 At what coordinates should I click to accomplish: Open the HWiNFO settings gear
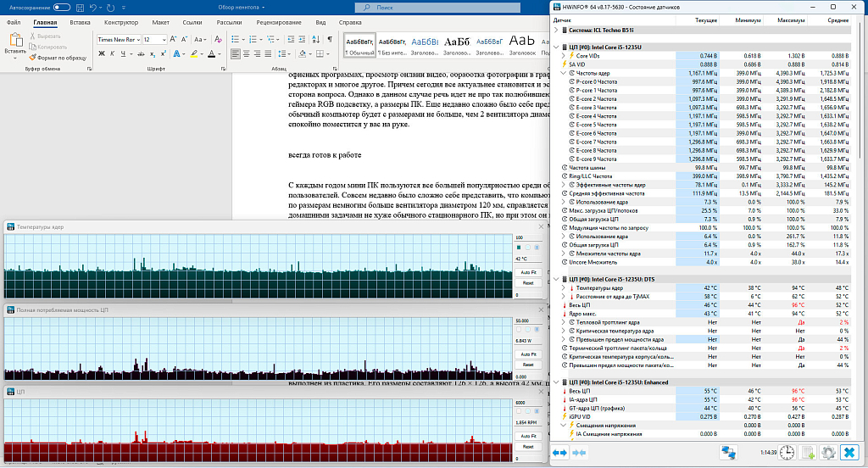828,453
